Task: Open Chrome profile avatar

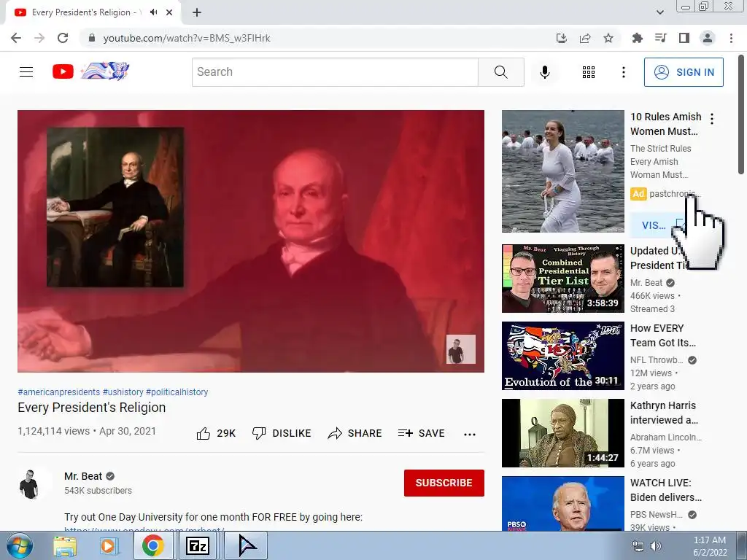Action: [708, 38]
